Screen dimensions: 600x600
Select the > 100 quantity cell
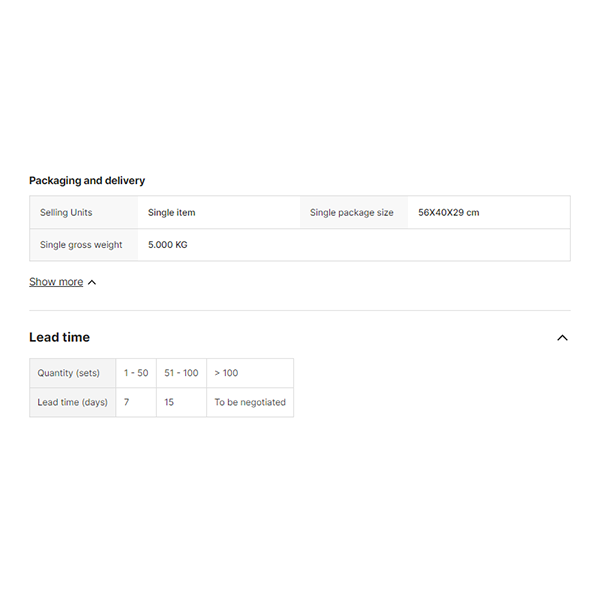pos(227,373)
